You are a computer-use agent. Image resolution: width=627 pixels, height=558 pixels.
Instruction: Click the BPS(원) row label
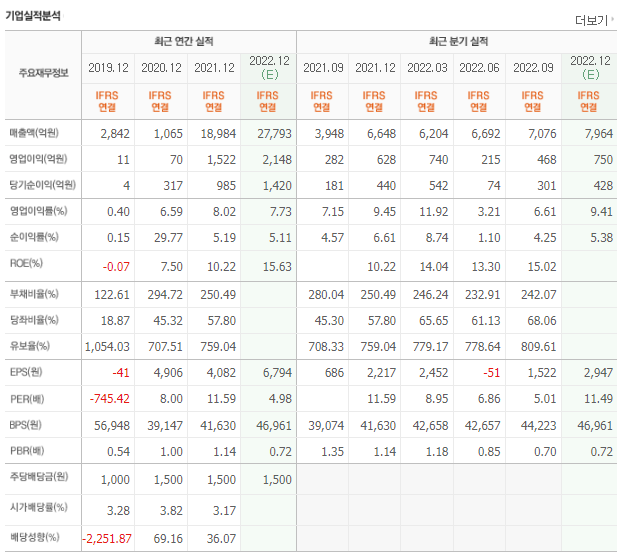pos(26,425)
